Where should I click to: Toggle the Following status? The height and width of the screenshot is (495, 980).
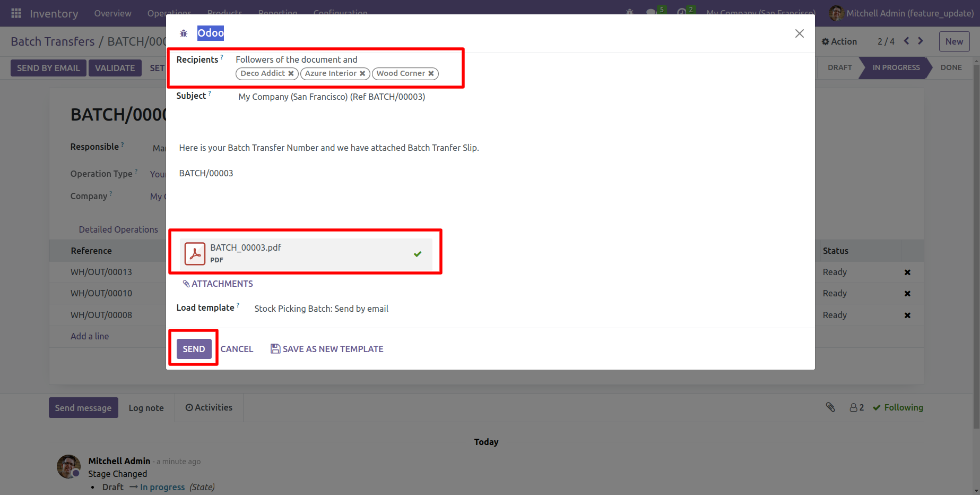point(898,407)
